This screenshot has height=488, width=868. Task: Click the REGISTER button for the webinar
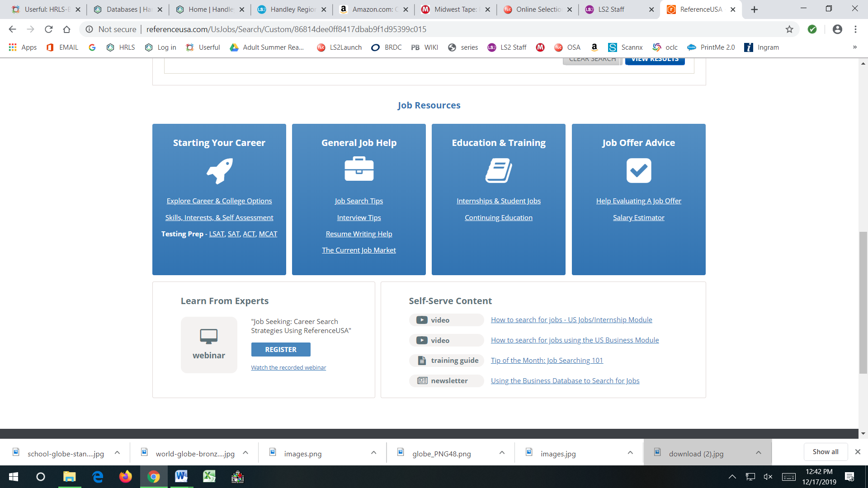280,349
